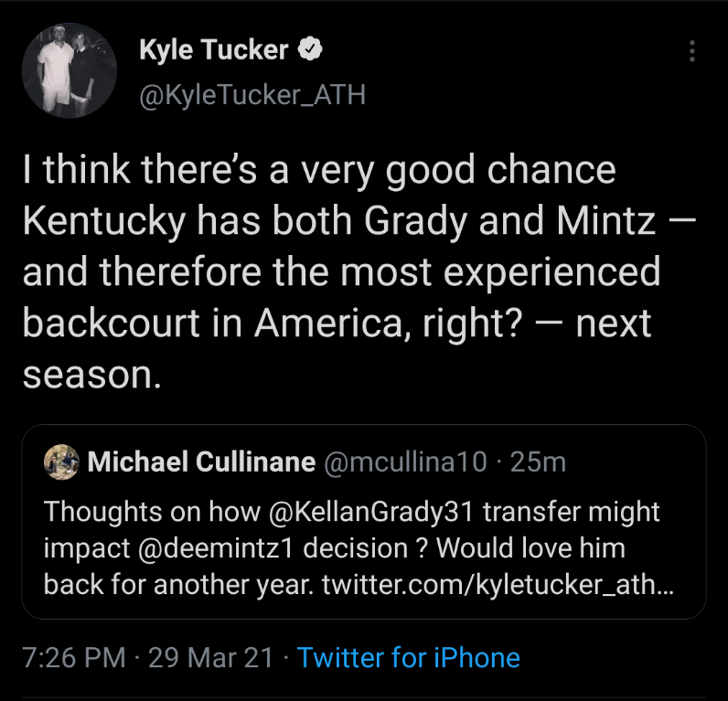Screen dimensions: 728x701
Task: Follow the twitter.com/kyletucker_ath… link
Action: [498, 585]
